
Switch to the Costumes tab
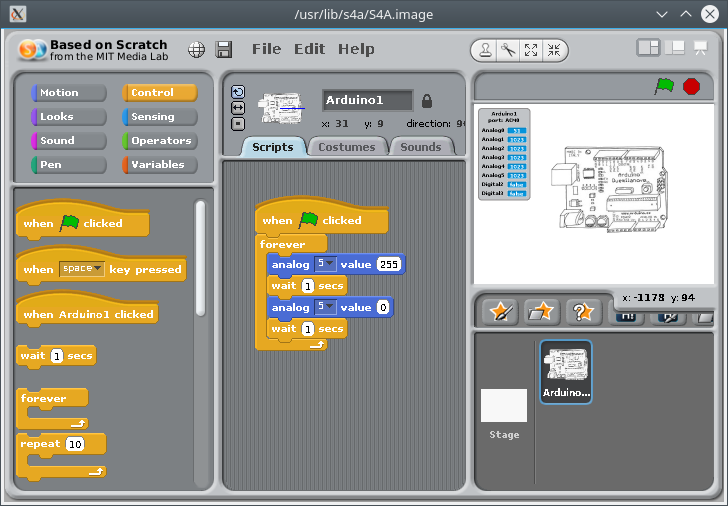pyautogui.click(x=347, y=147)
